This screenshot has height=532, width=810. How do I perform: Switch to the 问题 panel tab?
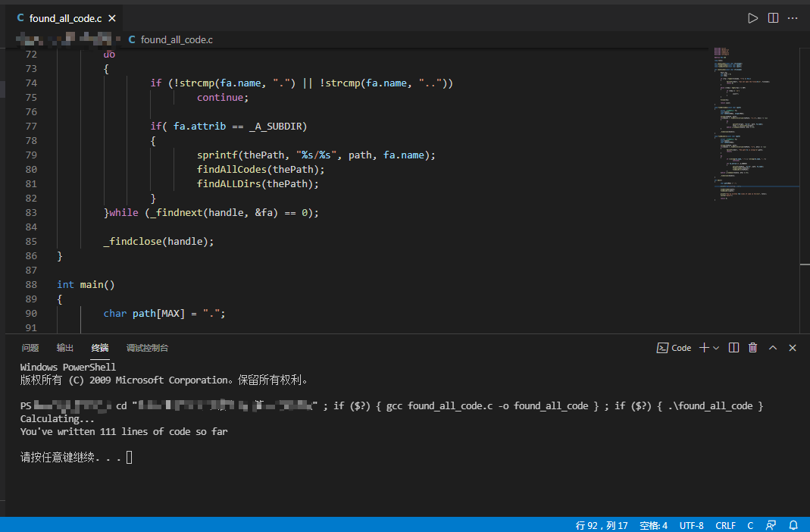click(30, 348)
